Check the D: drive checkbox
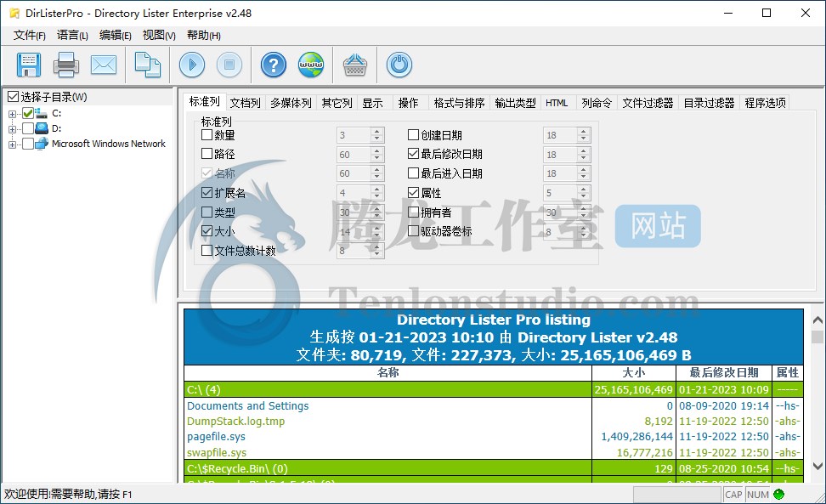The width and height of the screenshot is (826, 504). point(28,128)
